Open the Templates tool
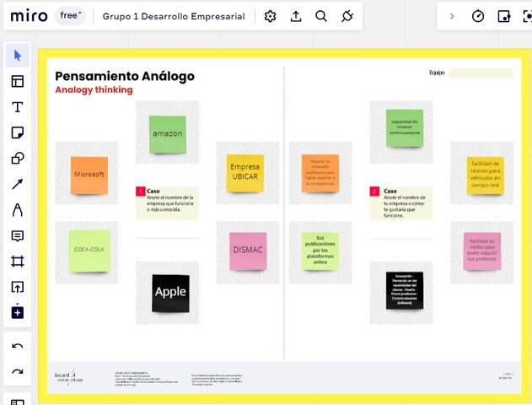Viewport: 532px width, 405px height. tap(18, 82)
